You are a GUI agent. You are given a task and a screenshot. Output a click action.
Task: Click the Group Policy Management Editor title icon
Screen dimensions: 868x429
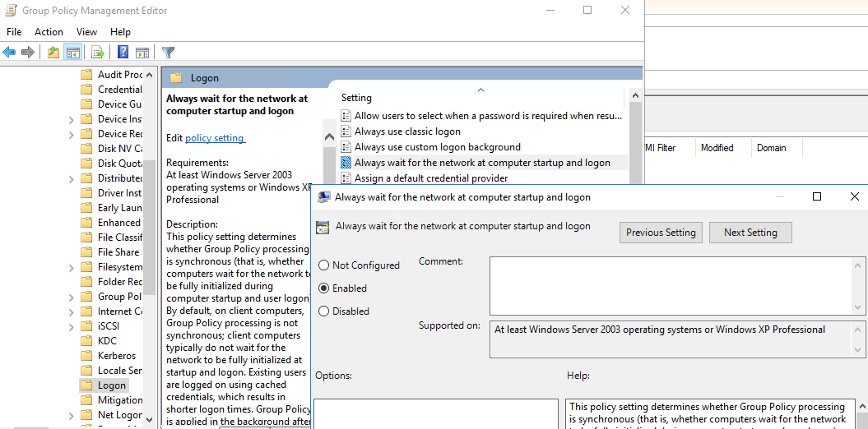click(11, 11)
